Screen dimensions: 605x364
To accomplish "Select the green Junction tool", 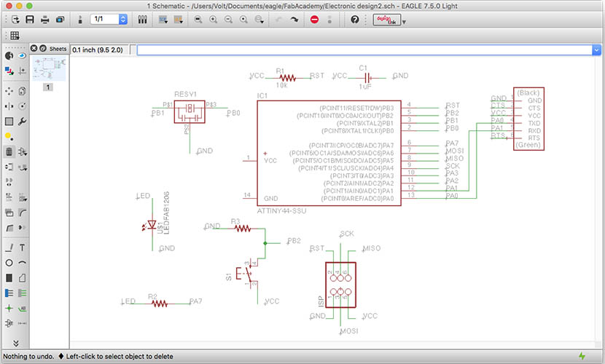I will coord(9,308).
